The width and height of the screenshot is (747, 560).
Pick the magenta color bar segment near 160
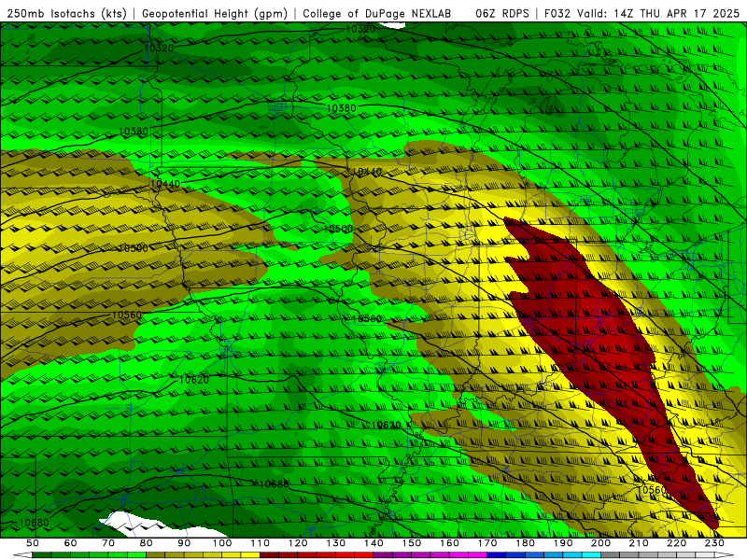[459, 555]
